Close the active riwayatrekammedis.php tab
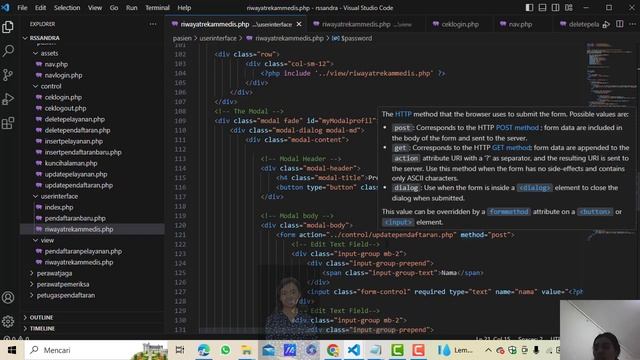 299,24
